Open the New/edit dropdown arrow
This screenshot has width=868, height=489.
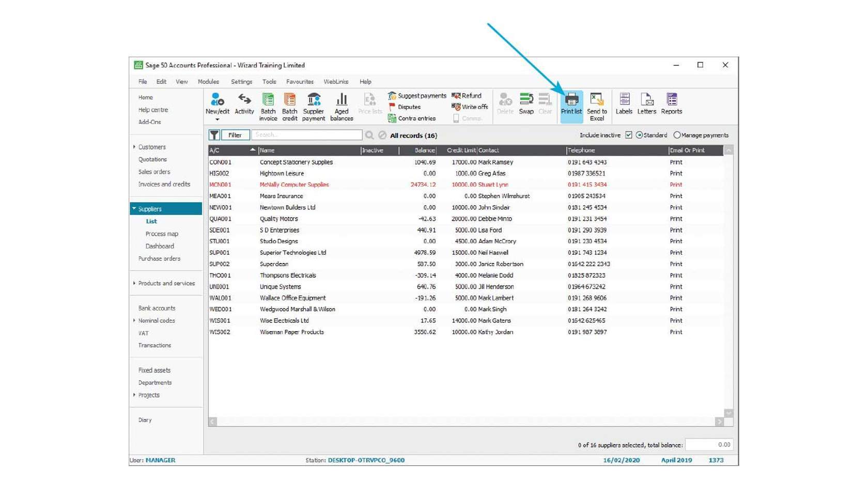[x=218, y=119]
